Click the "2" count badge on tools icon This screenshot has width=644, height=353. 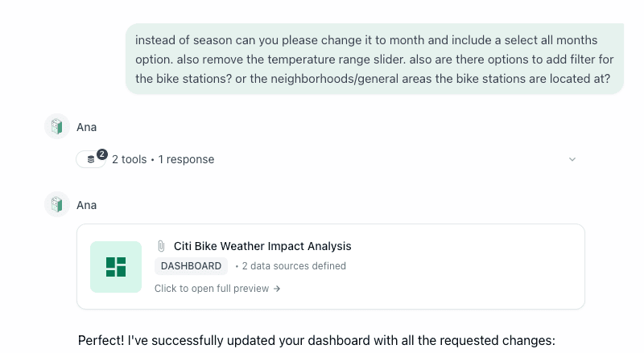[102, 154]
